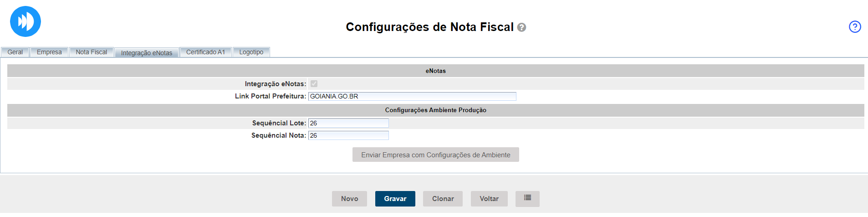Screen dimensions: 868x217
Task: Save settings with the Gravar button
Action: tap(395, 199)
